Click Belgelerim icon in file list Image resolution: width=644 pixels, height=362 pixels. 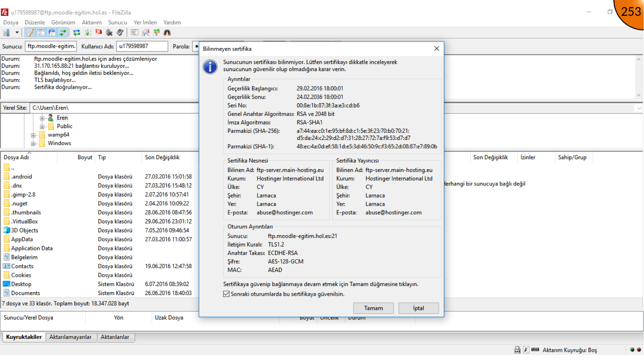tap(6, 257)
